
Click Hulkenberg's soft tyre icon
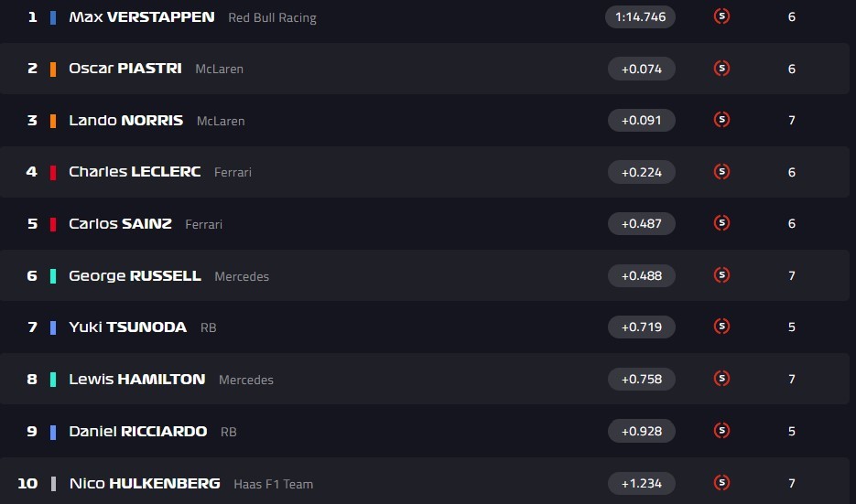point(721,482)
